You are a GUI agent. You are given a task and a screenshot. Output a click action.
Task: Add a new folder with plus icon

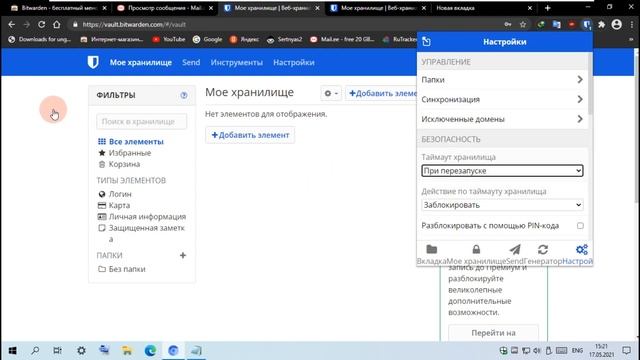click(x=183, y=255)
